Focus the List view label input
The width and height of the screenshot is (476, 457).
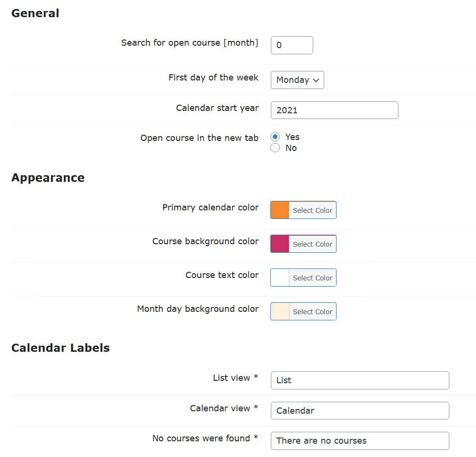click(x=359, y=380)
